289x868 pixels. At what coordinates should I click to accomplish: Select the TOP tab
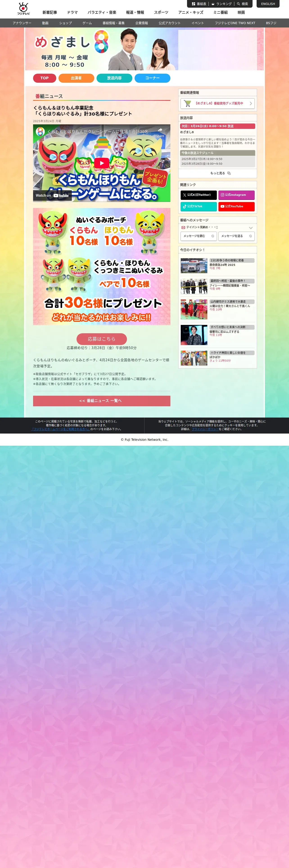[44, 78]
